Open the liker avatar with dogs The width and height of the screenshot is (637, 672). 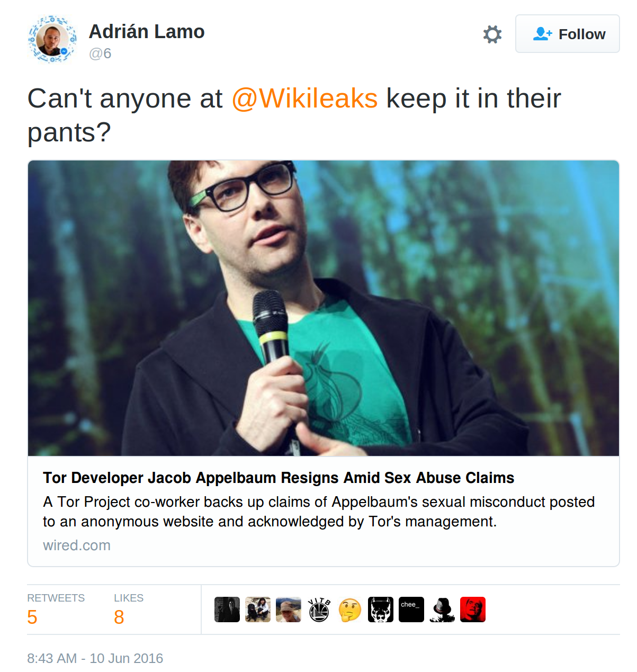258,610
